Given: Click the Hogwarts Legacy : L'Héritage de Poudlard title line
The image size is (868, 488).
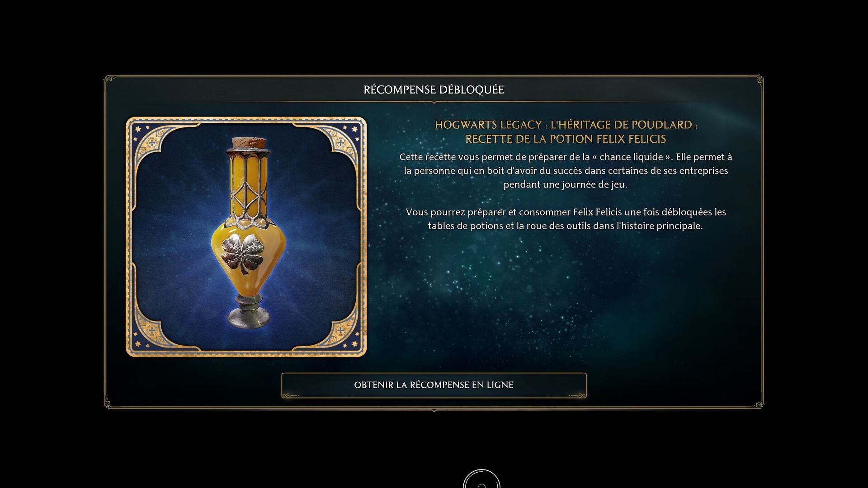Looking at the screenshot, I should click(x=566, y=125).
